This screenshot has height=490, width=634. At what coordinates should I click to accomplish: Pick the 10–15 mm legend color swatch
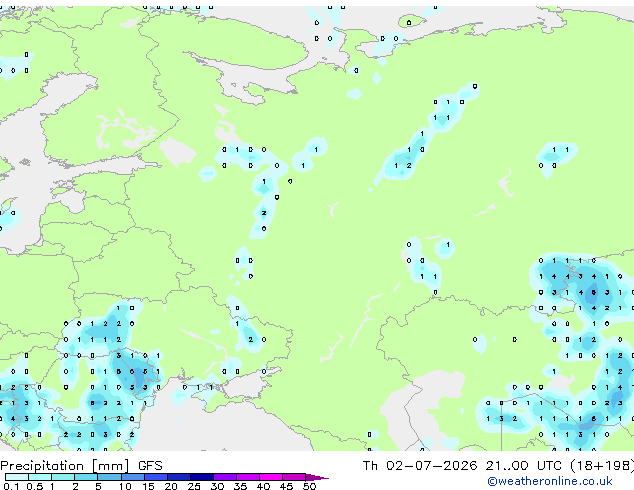(x=133, y=477)
